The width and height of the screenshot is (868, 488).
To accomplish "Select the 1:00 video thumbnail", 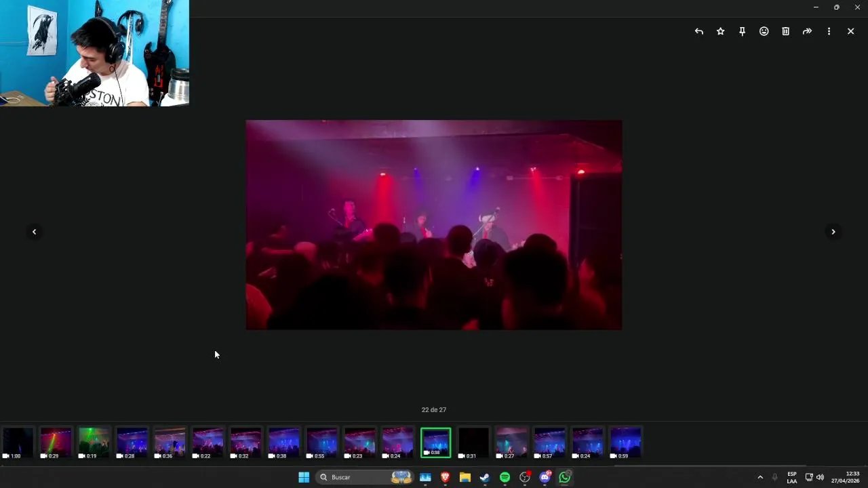I will coord(18,443).
